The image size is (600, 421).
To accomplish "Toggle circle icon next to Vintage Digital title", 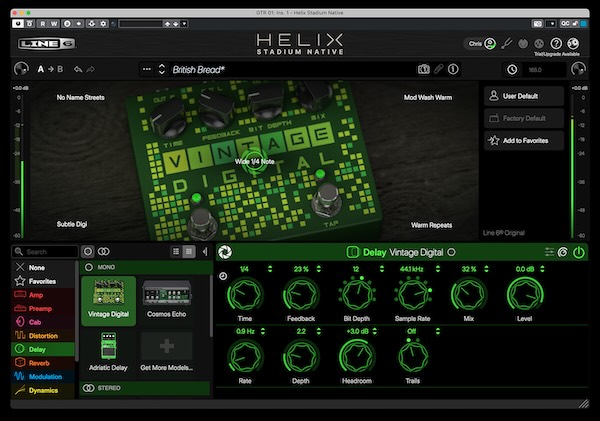I will tap(452, 252).
